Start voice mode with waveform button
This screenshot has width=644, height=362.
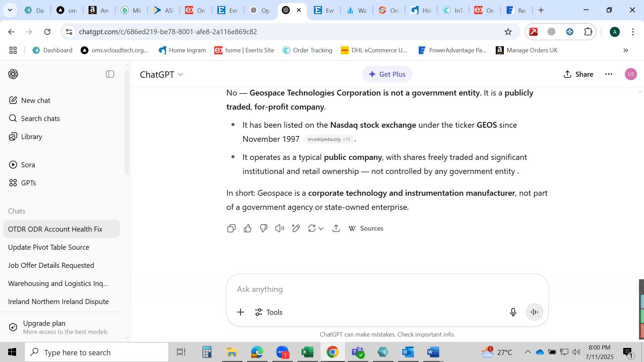(x=534, y=312)
